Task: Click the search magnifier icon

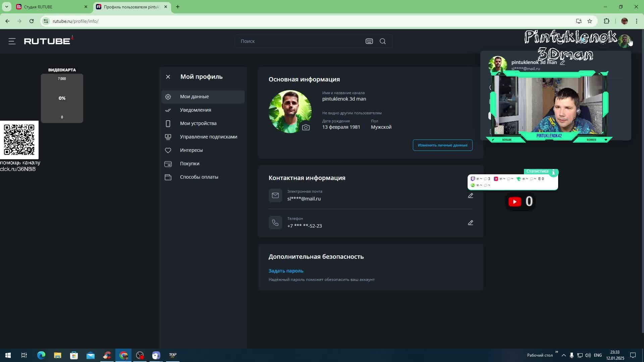Action: (x=383, y=41)
